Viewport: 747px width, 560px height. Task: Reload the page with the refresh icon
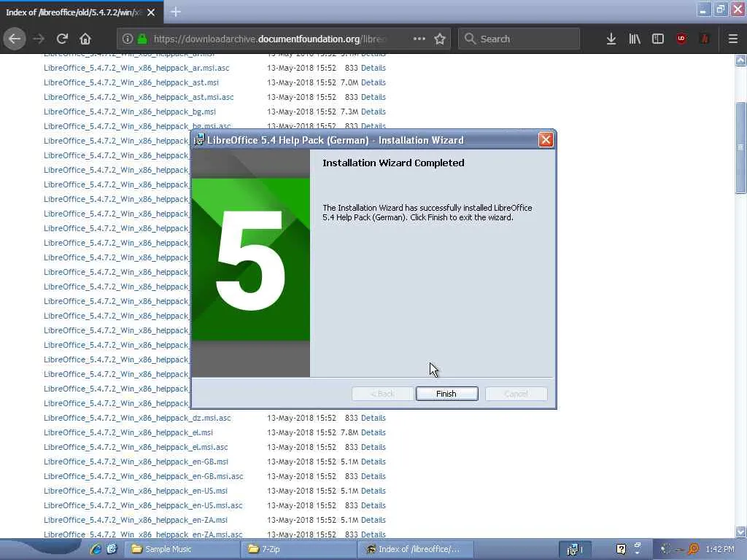(x=62, y=39)
